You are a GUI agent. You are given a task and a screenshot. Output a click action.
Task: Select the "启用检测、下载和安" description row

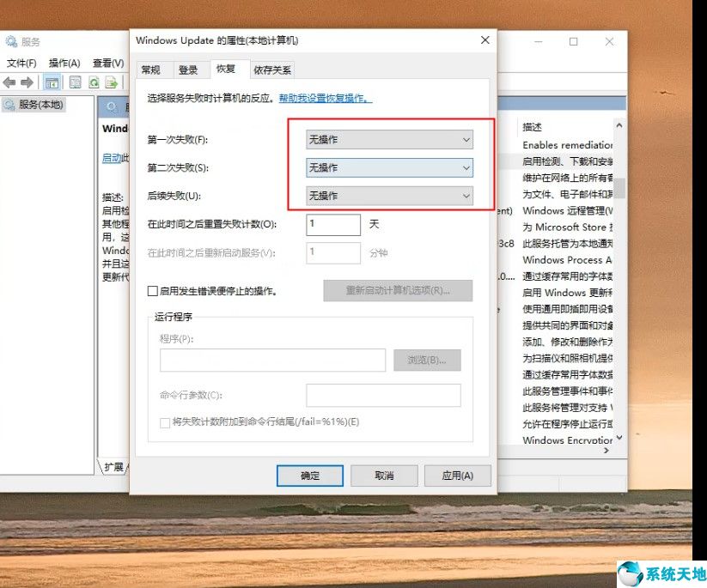pyautogui.click(x=567, y=161)
